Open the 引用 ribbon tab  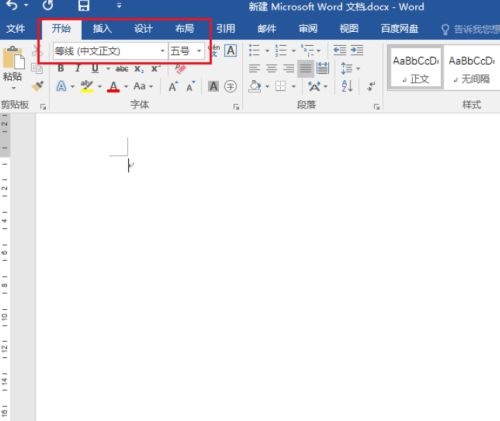[x=226, y=29]
